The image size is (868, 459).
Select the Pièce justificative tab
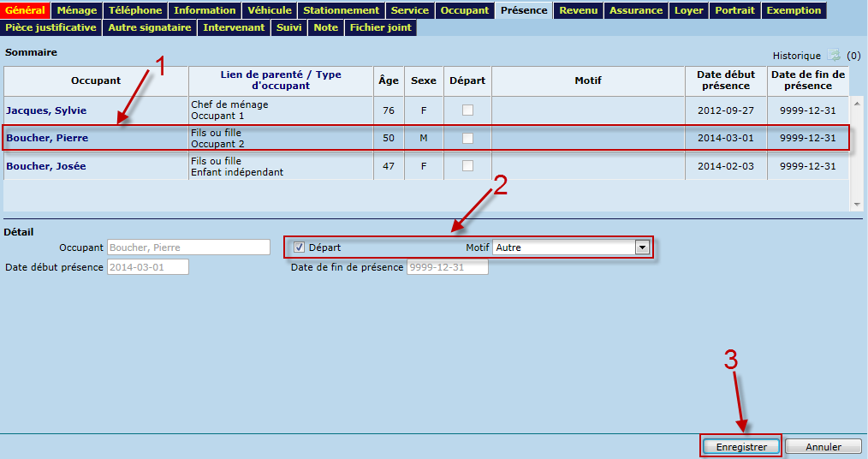tap(51, 27)
